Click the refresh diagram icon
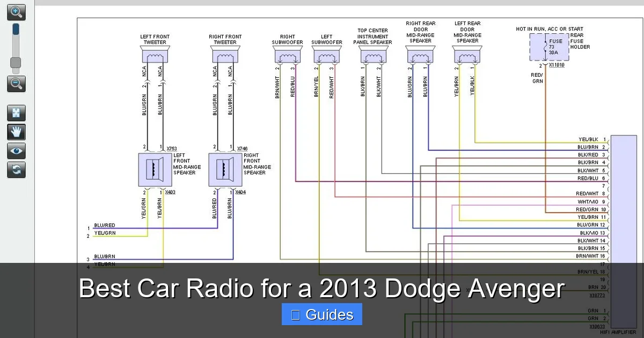This screenshot has height=338, width=644. point(16,170)
